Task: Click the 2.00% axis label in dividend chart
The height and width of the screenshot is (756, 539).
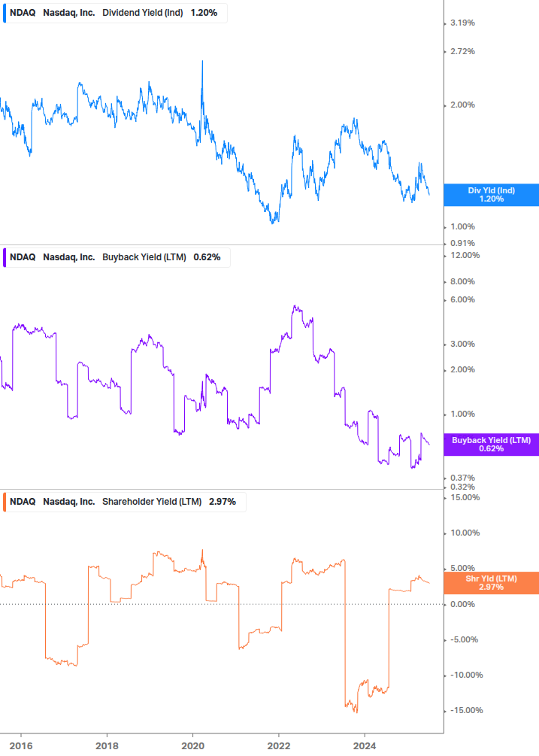Action: pos(462,105)
